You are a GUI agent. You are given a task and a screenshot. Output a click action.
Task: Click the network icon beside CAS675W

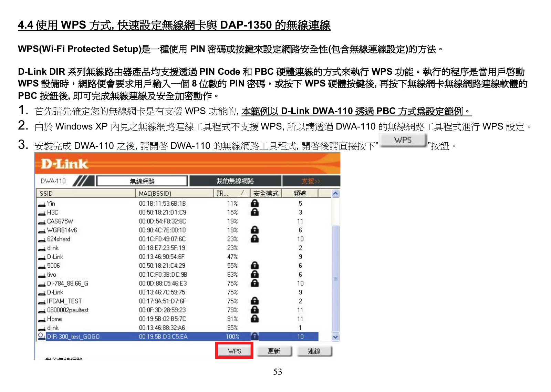coord(42,222)
